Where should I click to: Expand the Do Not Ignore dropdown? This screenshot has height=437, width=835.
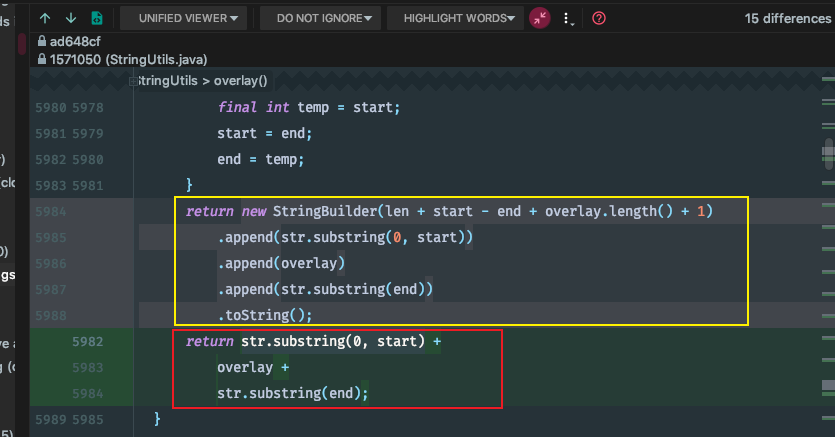(x=323, y=18)
